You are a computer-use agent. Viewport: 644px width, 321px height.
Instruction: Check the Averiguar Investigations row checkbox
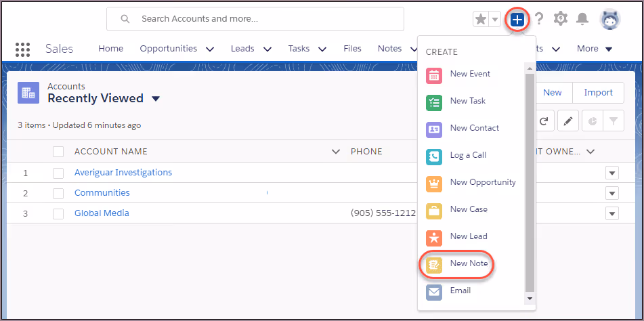(58, 173)
